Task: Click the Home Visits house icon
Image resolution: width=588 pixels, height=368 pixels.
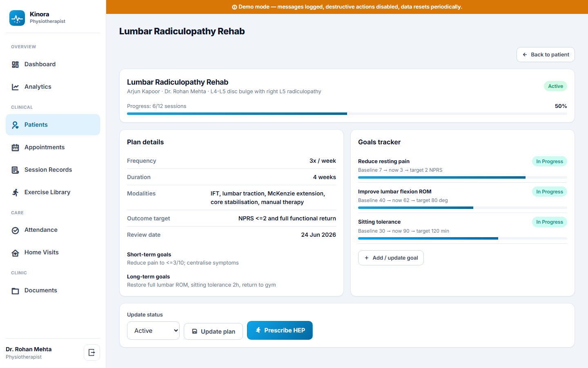Action: [x=16, y=253]
